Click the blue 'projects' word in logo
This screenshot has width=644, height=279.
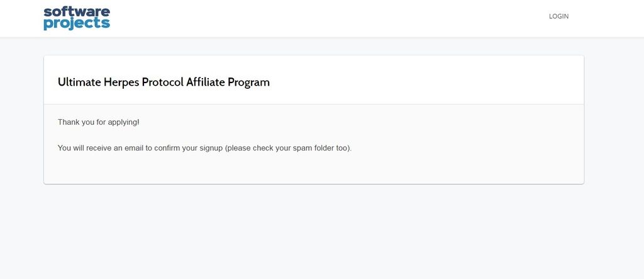pos(77,24)
